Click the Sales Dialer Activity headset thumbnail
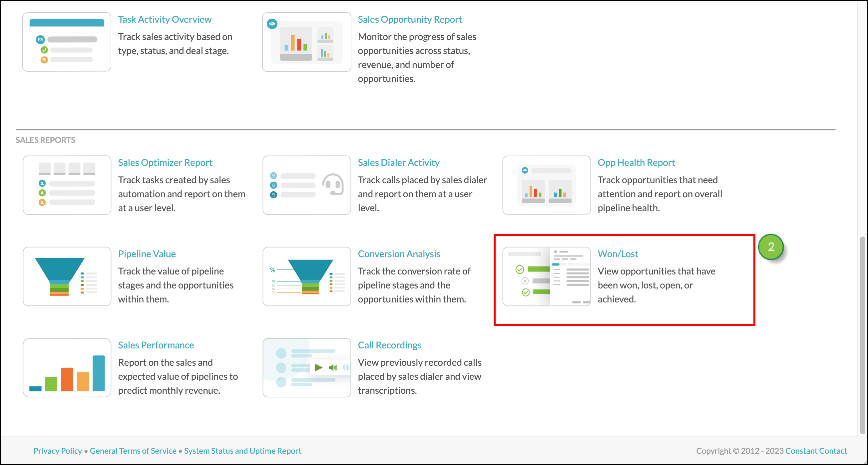 point(307,185)
